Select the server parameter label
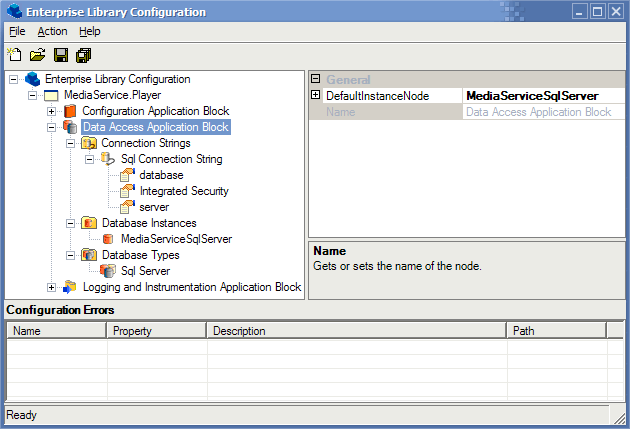This screenshot has height=429, width=630. click(x=154, y=207)
